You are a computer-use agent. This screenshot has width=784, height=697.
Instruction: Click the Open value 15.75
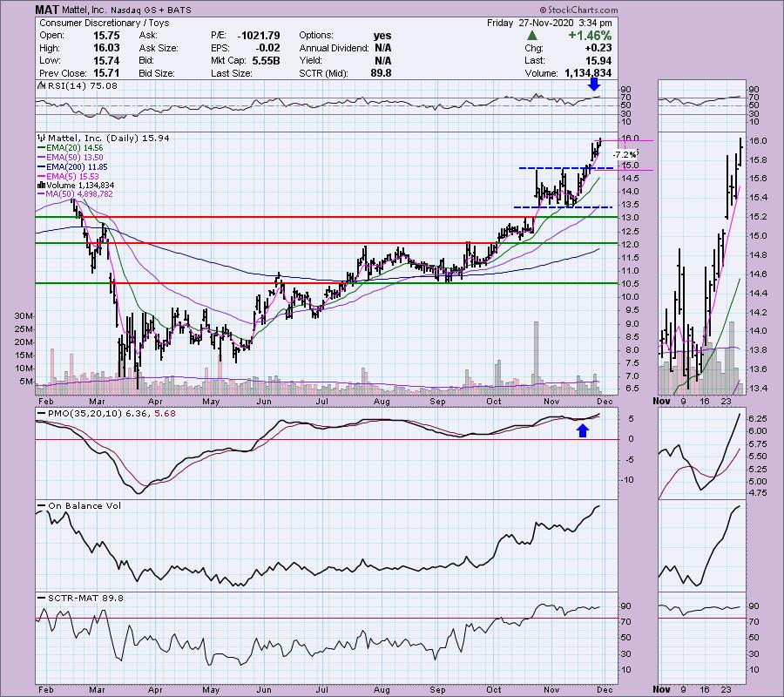click(106, 36)
